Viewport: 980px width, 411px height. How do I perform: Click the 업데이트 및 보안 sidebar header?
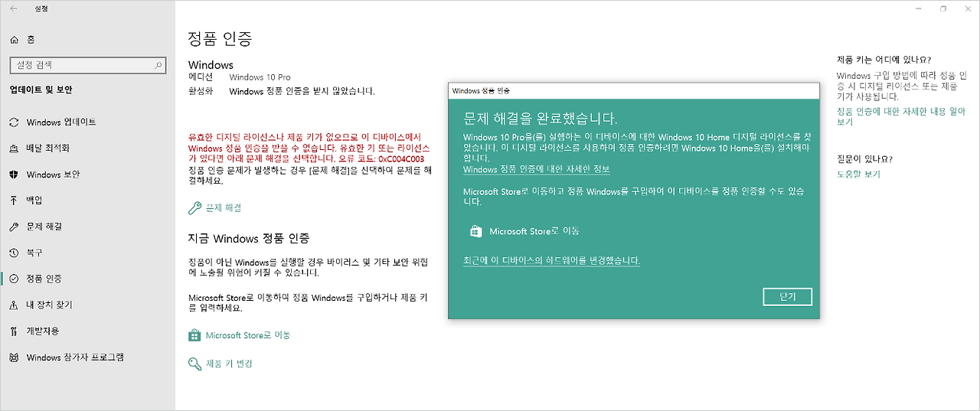coord(41,90)
